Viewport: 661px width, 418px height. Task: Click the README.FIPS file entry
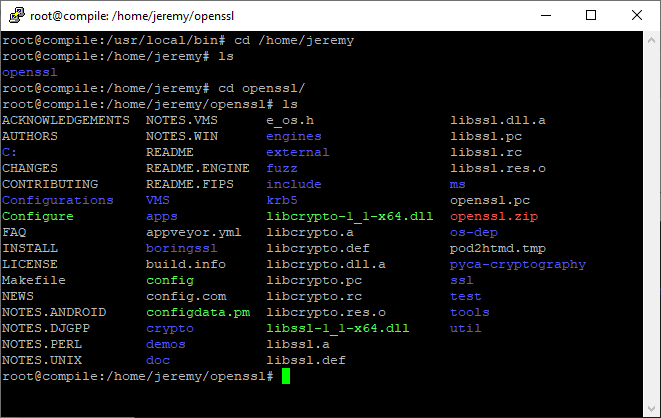coord(186,184)
